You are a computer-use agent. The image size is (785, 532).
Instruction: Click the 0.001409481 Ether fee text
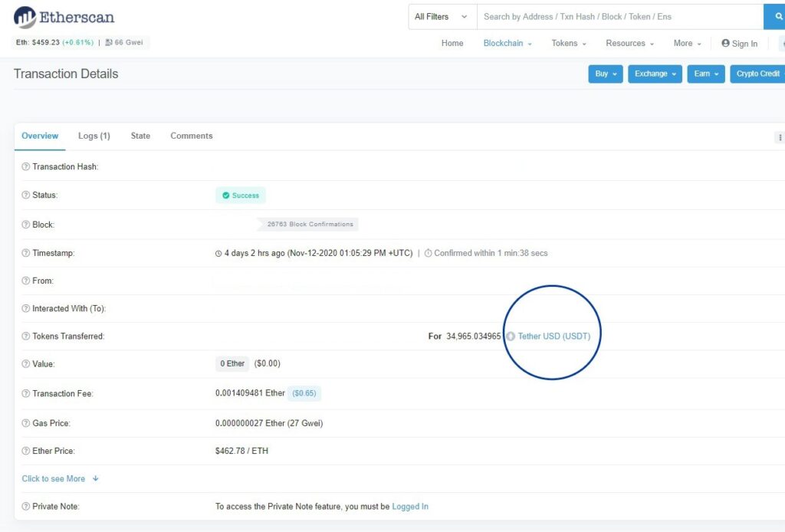point(250,393)
